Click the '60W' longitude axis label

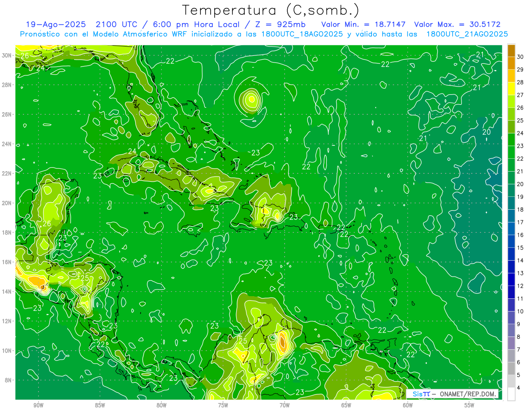pyautogui.click(x=408, y=405)
